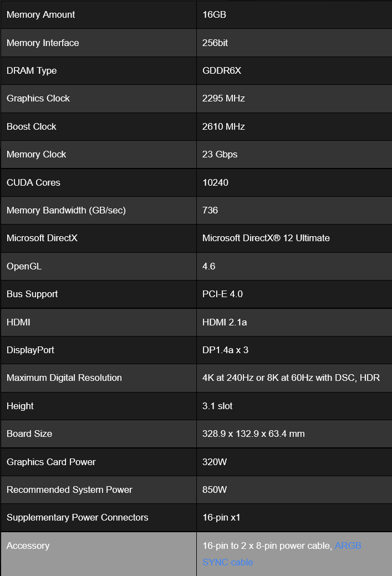Click the Maximum Digital Resolution label

pos(64,378)
